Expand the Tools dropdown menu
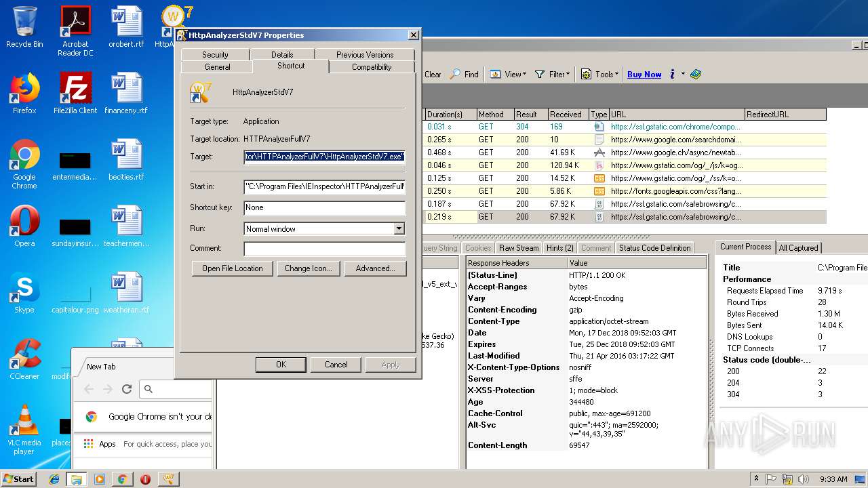This screenshot has height=488, width=868. pos(616,75)
